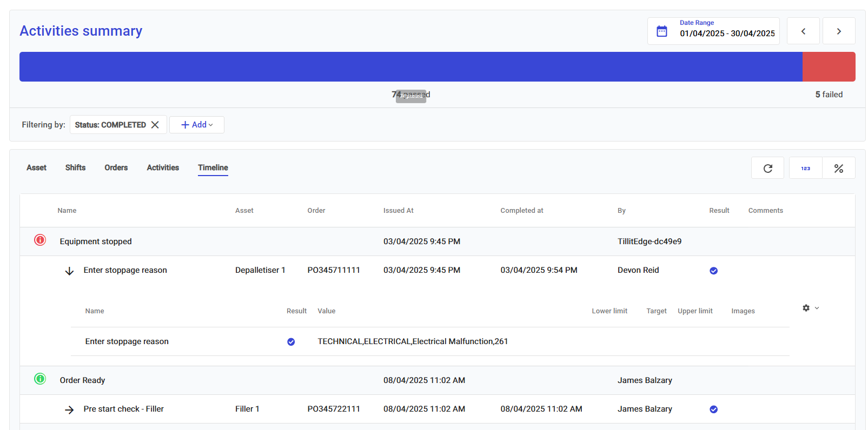868x430 pixels.
Task: Select the Orders tab
Action: 116,167
